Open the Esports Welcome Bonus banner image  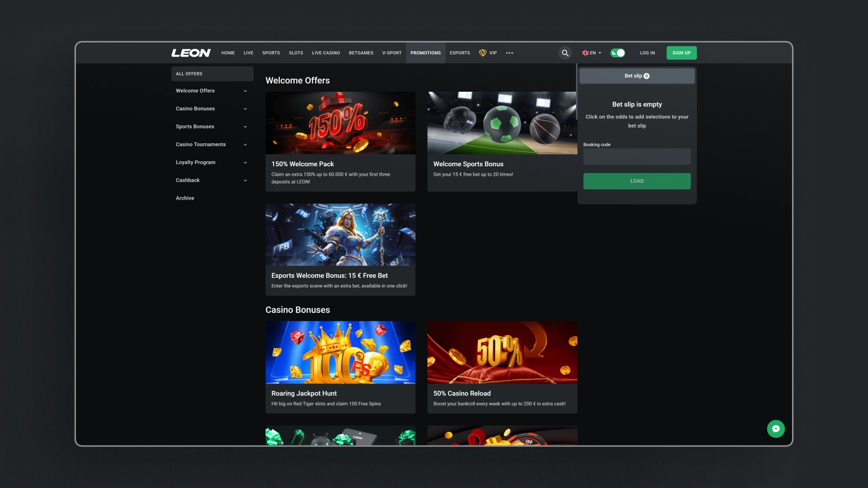(340, 235)
